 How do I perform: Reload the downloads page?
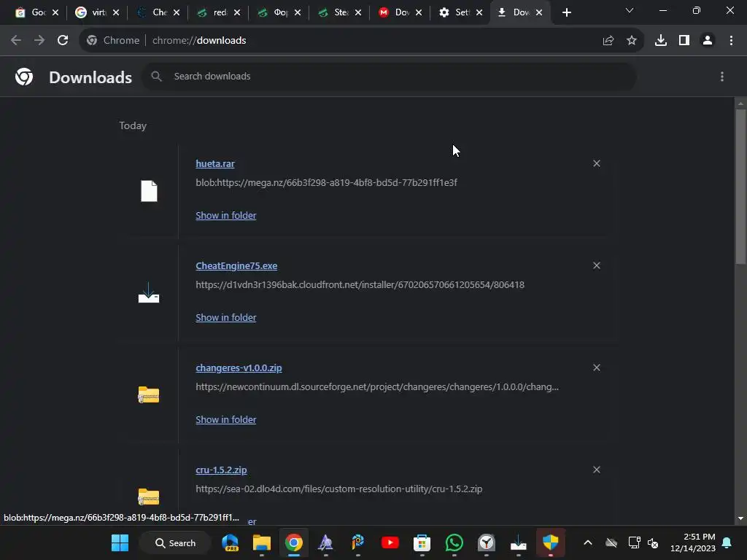63,41
